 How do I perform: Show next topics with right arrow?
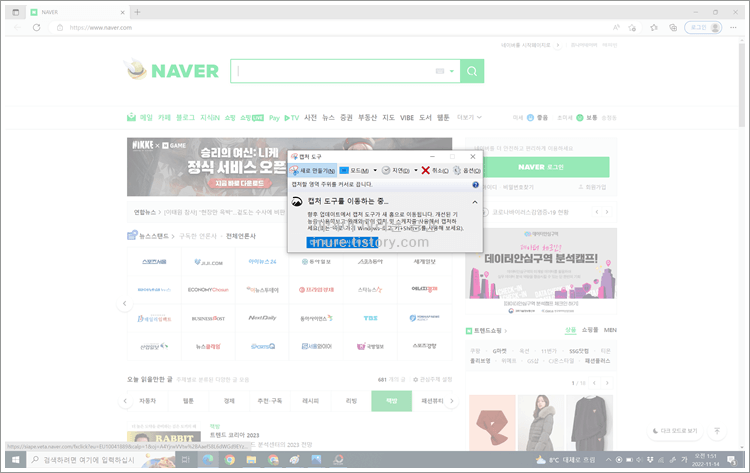[452, 401]
